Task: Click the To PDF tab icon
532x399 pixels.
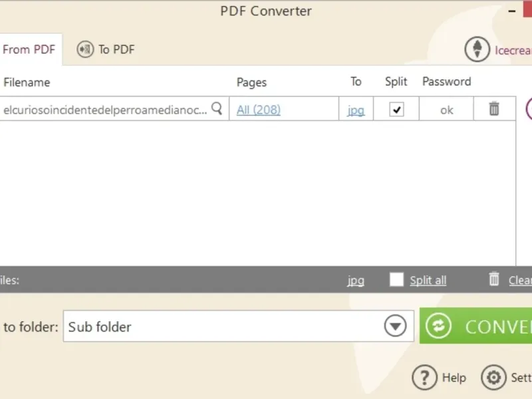Action: 85,49
